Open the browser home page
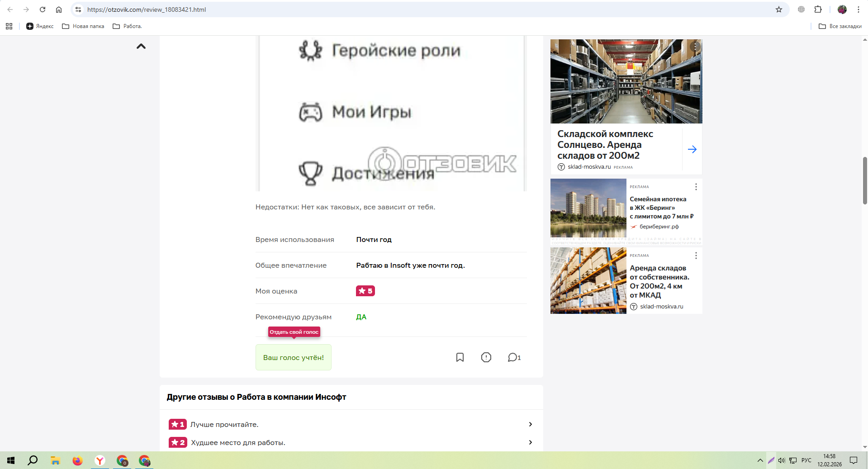This screenshot has height=469, width=868. (x=59, y=9)
